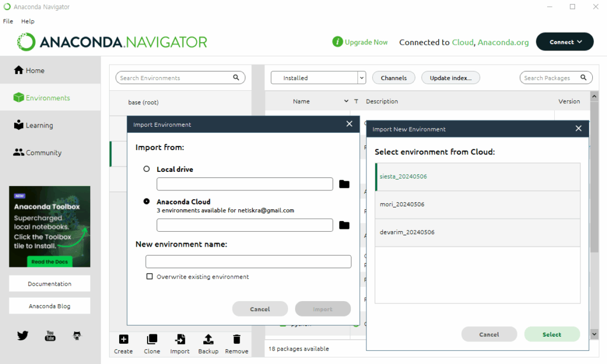The width and height of the screenshot is (607, 364).
Task: Open the Twitter social icon
Action: (x=23, y=336)
